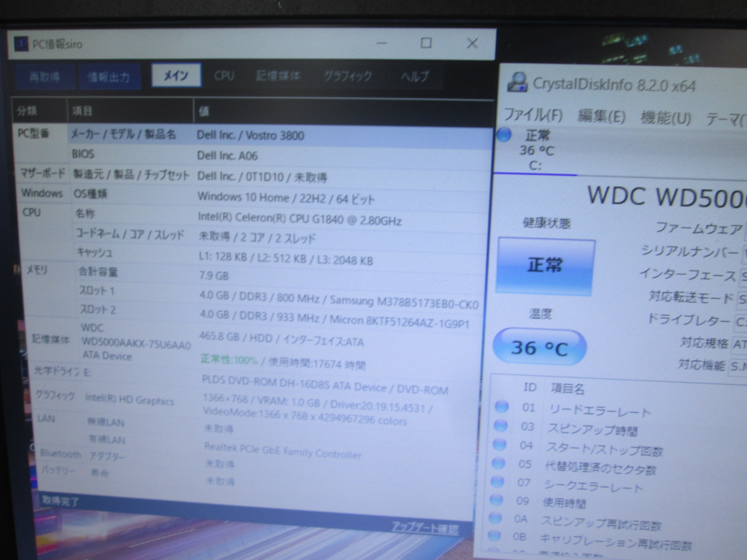Click the OS種類 item label

[x=90, y=193]
